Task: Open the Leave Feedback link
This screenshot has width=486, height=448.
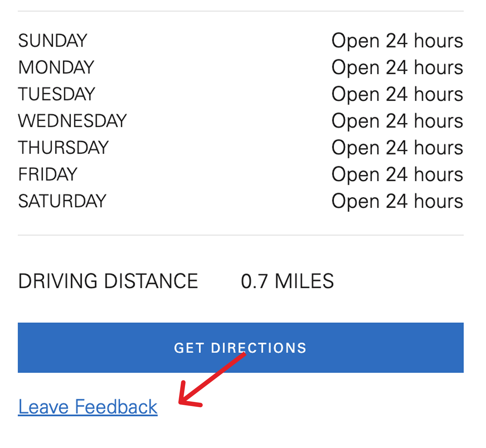Action: click(88, 406)
